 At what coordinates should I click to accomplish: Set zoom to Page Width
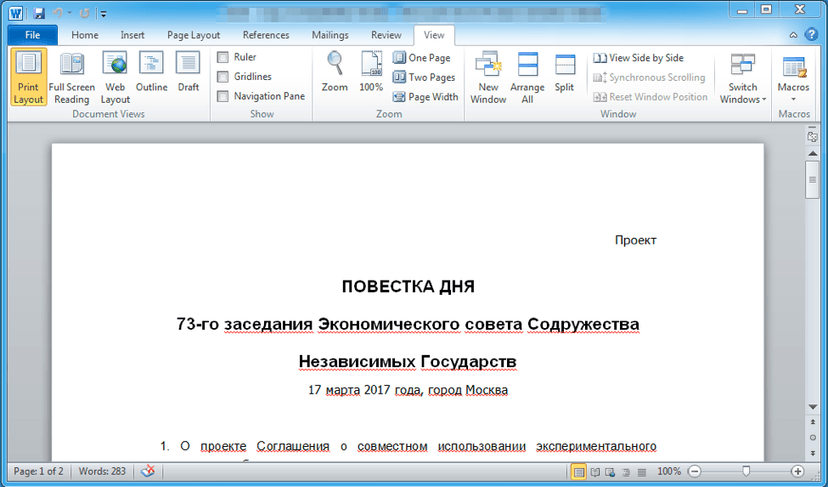pyautogui.click(x=426, y=97)
